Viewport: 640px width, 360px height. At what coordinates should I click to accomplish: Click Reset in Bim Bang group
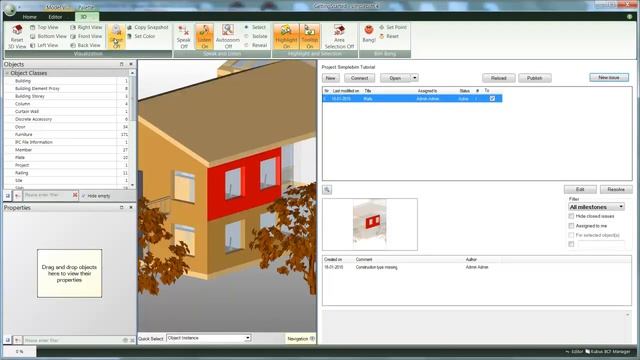point(389,36)
